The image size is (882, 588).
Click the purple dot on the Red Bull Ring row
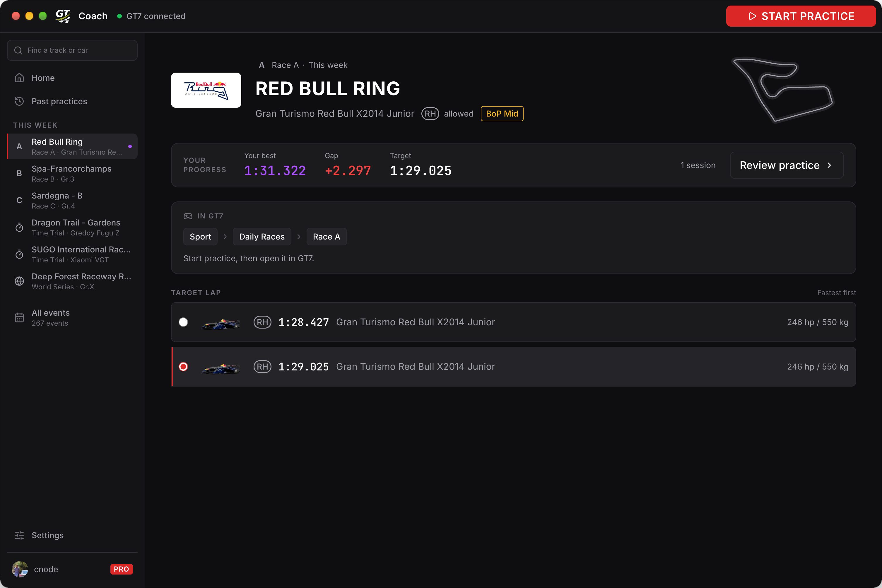click(130, 146)
